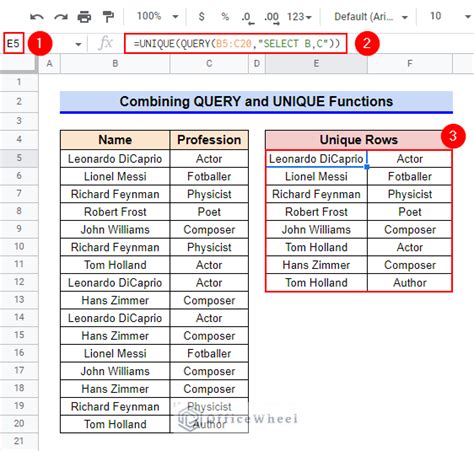Select column E header
Image resolution: width=474 pixels, height=451 pixels.
(316, 63)
